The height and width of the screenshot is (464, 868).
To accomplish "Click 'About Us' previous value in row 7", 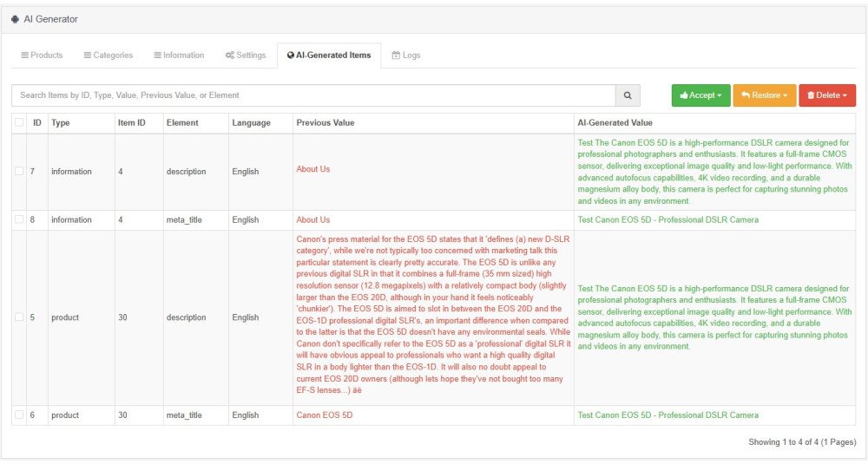I will pos(313,169).
